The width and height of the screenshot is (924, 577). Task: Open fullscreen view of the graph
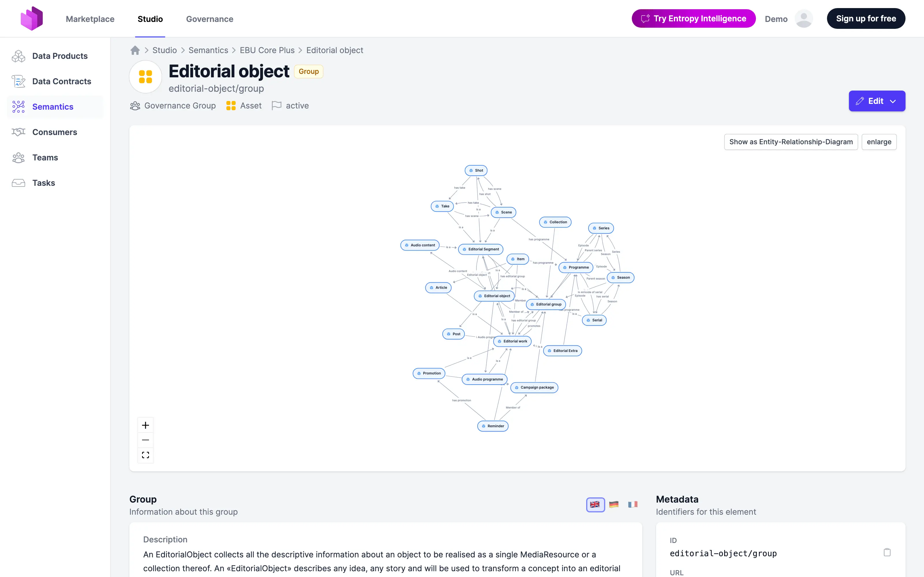tap(146, 454)
